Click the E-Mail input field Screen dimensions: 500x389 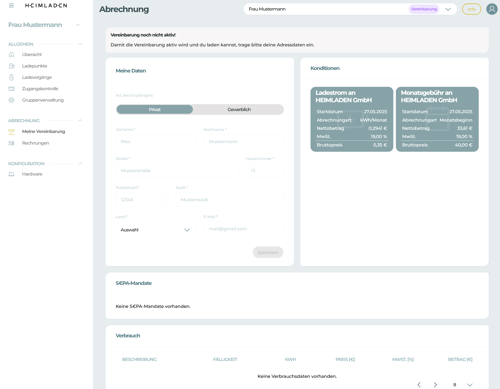[x=244, y=229]
